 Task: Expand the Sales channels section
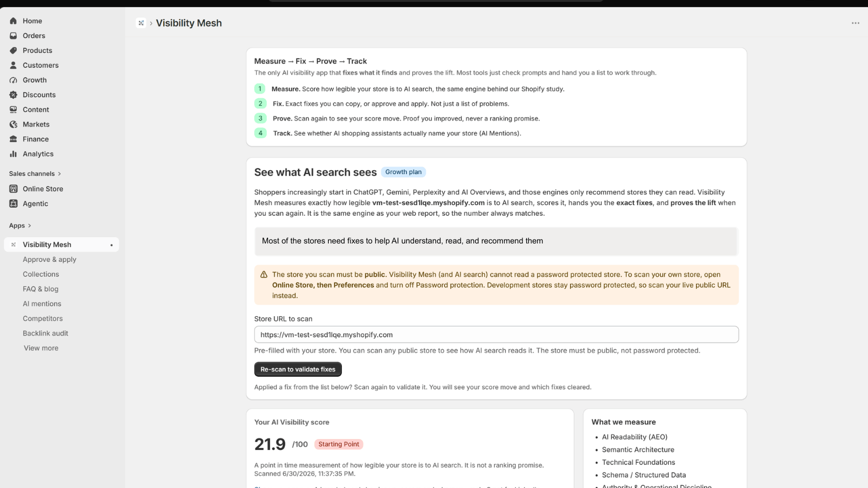tap(35, 174)
